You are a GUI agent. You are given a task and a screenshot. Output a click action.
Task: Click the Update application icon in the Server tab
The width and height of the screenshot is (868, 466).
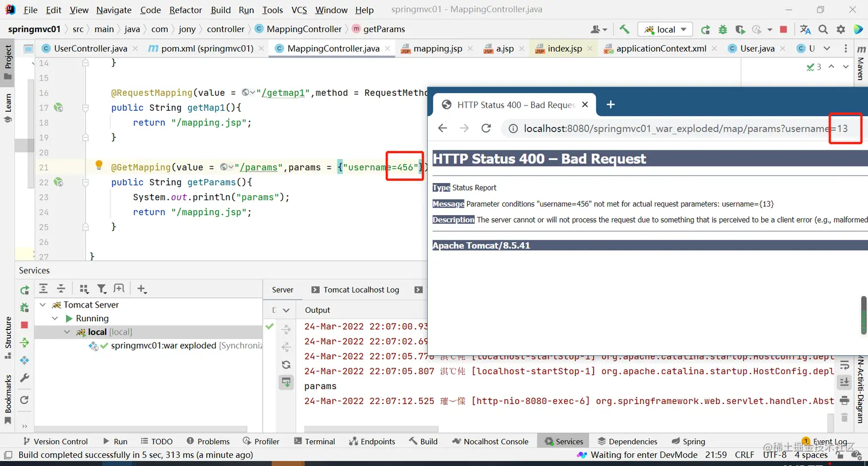286,364
